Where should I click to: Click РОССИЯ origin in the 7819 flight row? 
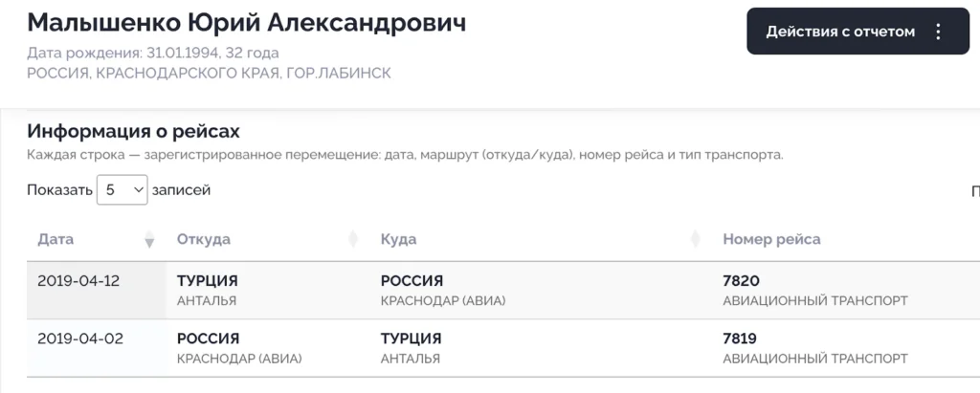pos(208,338)
